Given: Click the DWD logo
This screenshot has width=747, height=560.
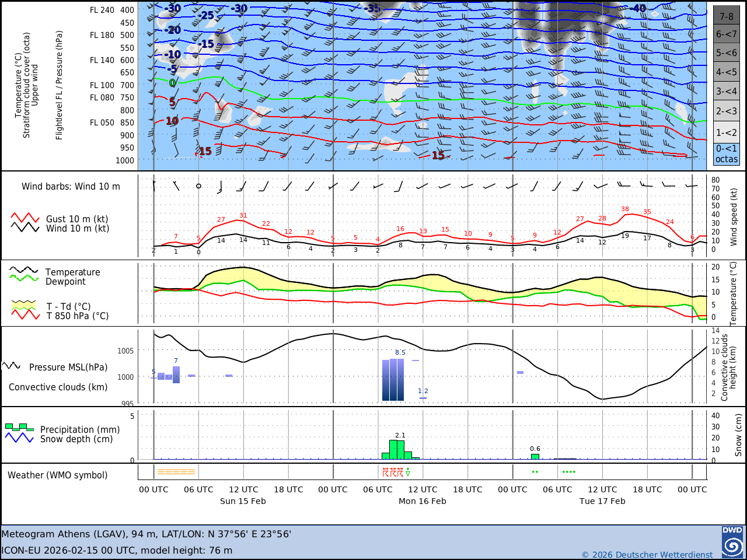Looking at the screenshot, I should coord(732,542).
